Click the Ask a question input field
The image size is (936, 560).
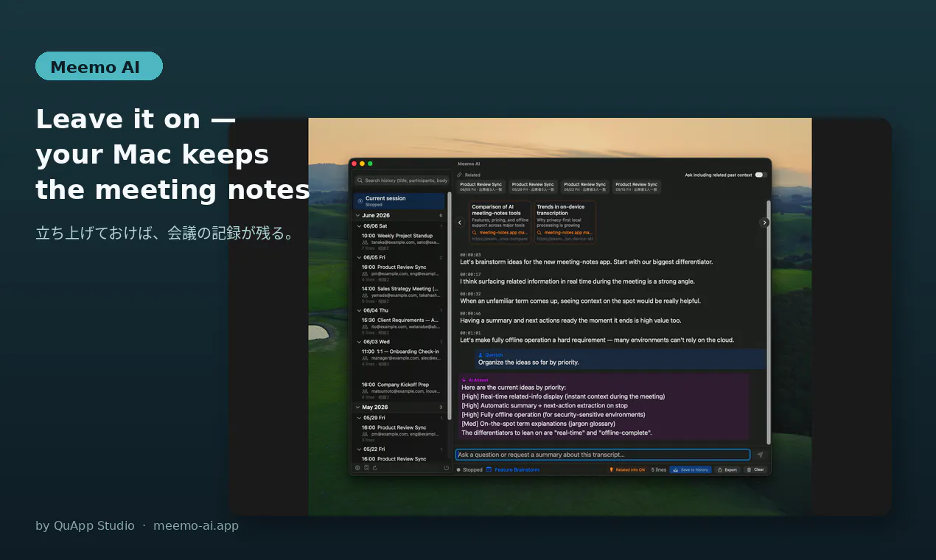(602, 455)
